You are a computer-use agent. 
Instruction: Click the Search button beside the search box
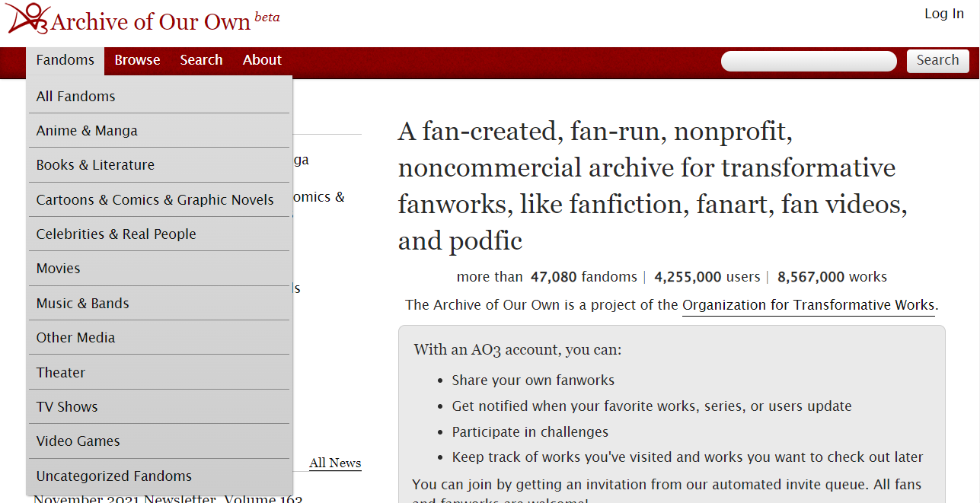pyautogui.click(x=937, y=61)
